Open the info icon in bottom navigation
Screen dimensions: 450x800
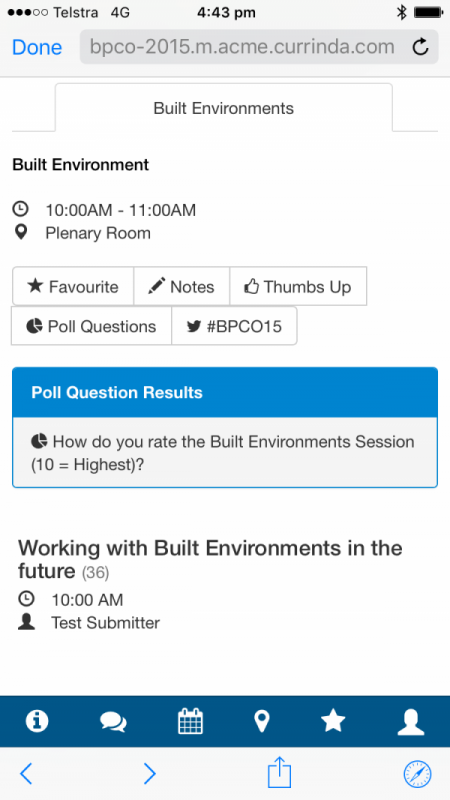click(37, 721)
